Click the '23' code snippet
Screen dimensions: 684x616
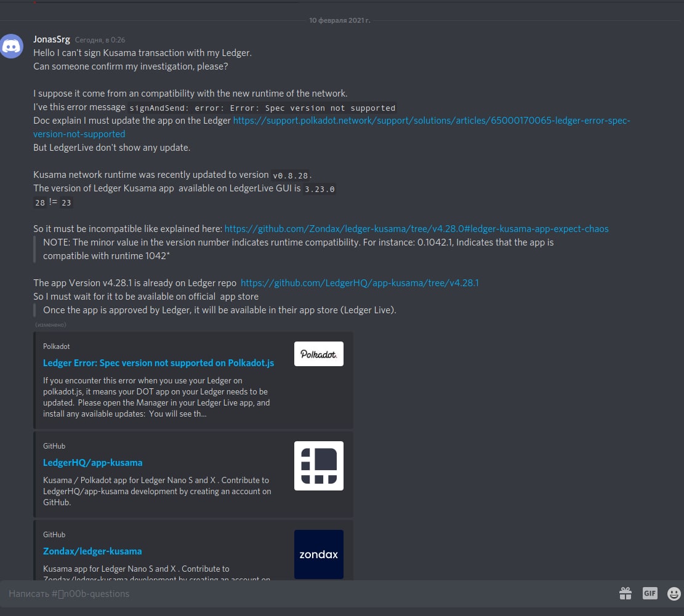point(66,202)
